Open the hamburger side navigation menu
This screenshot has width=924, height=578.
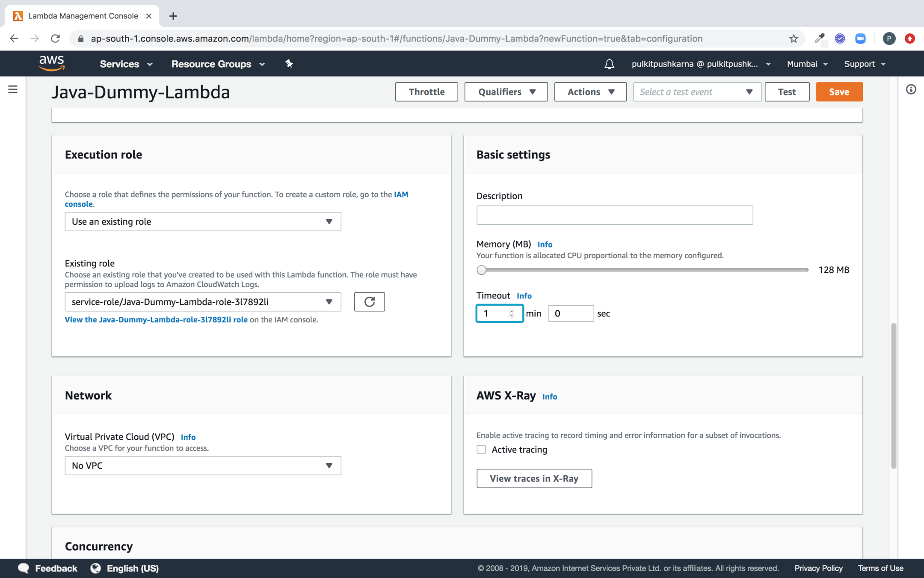13,89
